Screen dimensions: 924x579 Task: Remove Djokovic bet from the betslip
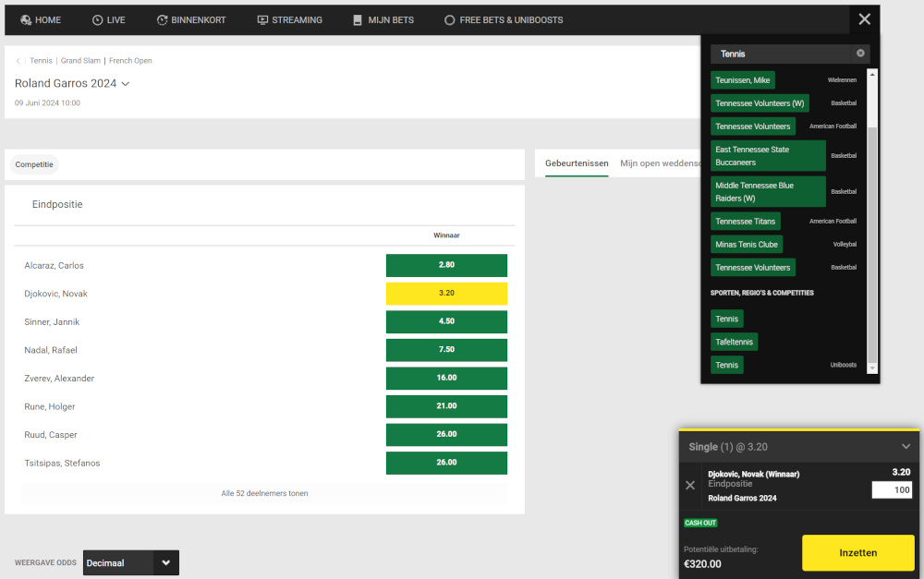click(690, 486)
